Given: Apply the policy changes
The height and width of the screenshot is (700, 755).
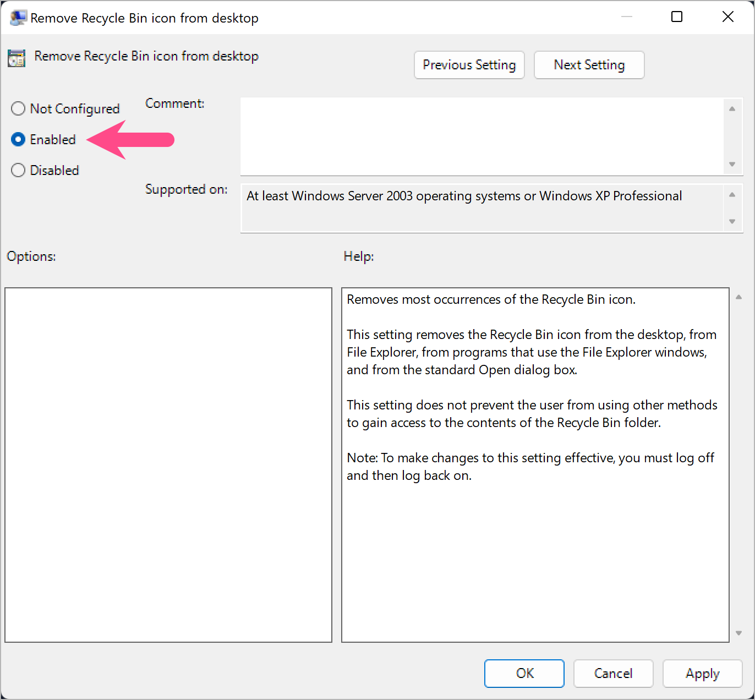Looking at the screenshot, I should [x=703, y=674].
